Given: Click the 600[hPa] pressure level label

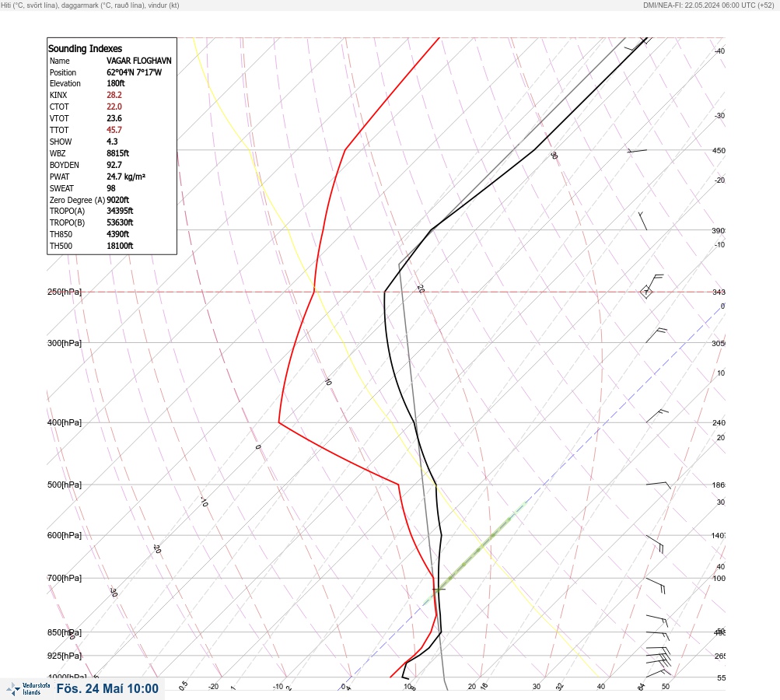Looking at the screenshot, I should 65,535.
